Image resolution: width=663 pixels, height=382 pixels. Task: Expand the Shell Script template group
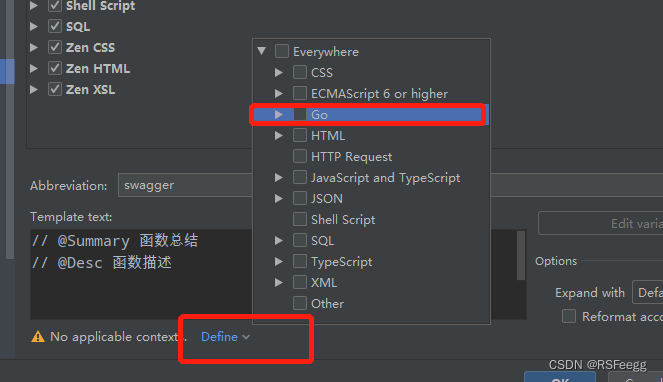34,5
